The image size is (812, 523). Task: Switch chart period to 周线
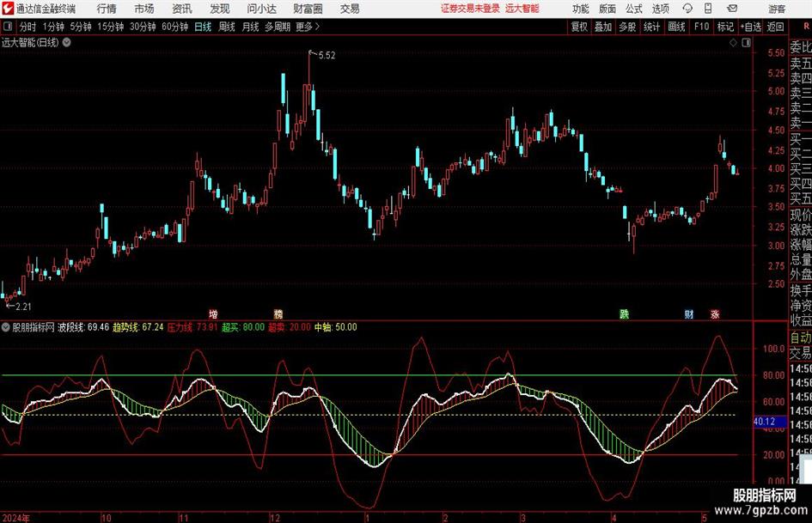[227, 27]
